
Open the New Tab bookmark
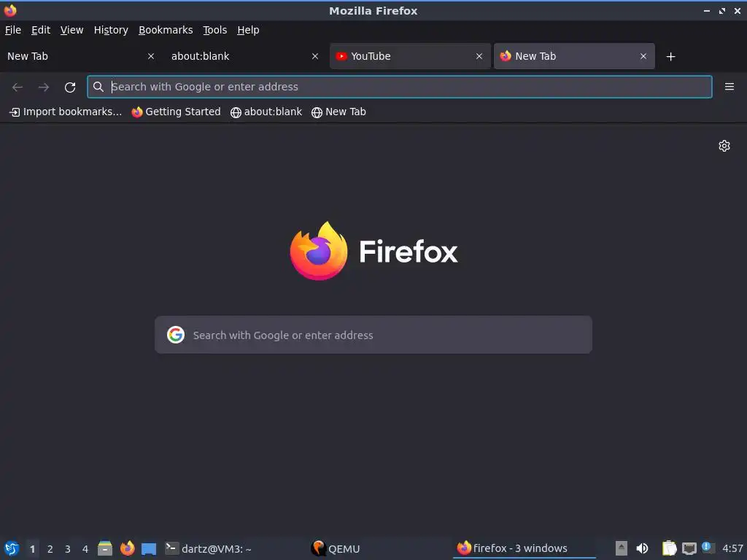click(338, 112)
